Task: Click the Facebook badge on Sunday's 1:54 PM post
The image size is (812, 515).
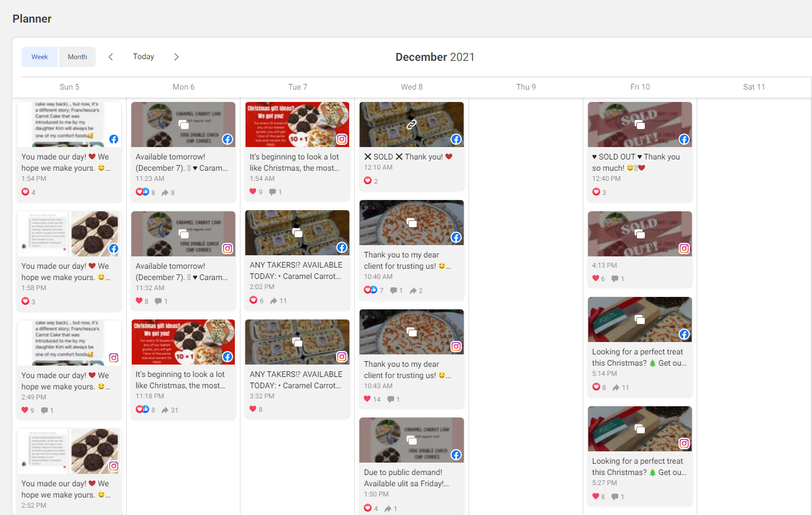Action: click(x=114, y=139)
